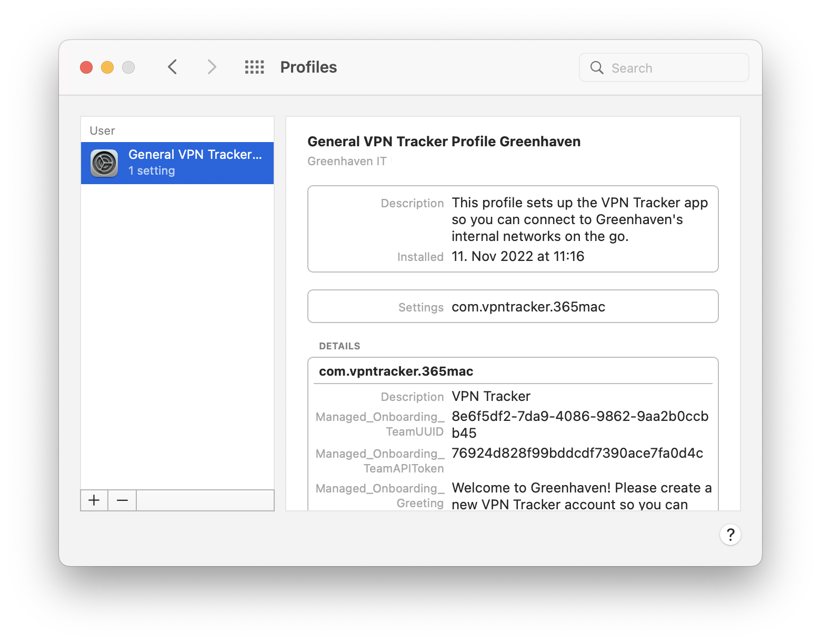Viewport: 821px width, 644px height.
Task: Click the magnifying glass search icon
Action: point(597,68)
